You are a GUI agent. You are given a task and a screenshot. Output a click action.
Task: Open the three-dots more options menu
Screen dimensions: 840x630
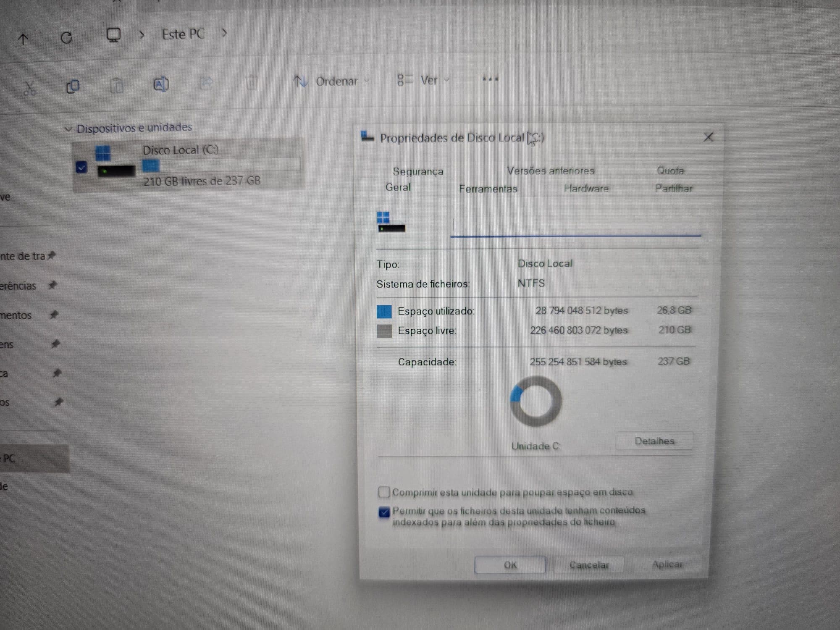(x=490, y=79)
